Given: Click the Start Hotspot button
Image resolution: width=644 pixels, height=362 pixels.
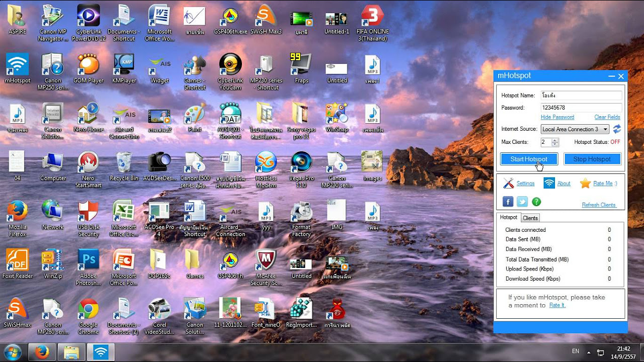Looking at the screenshot, I should tap(529, 159).
